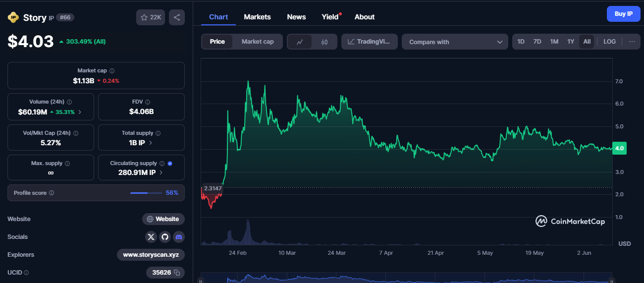Image resolution: width=644 pixels, height=283 pixels.
Task: Click the Total supply info icon
Action: pos(158,133)
